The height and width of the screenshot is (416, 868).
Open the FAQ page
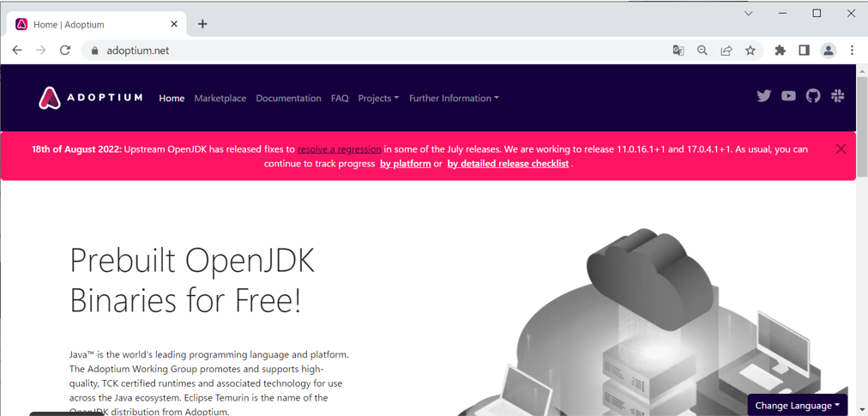[340, 98]
